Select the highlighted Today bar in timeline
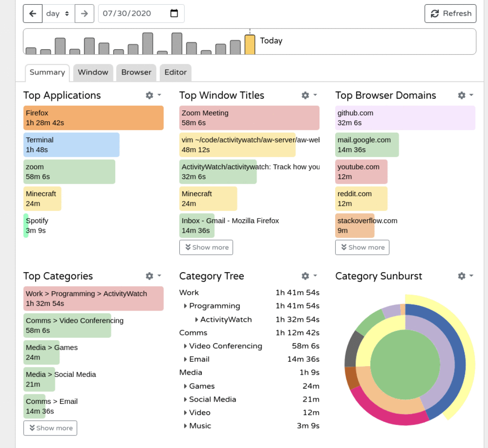Viewport: 488px width, 448px height. click(250, 45)
